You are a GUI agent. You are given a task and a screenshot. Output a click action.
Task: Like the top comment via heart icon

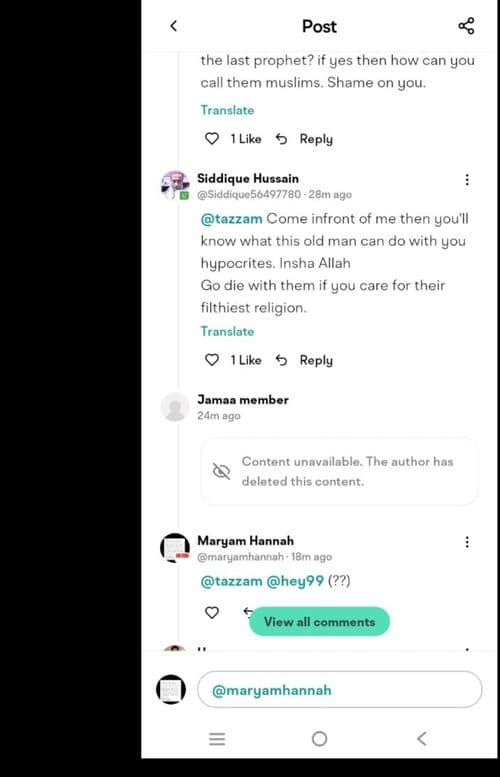(x=212, y=139)
